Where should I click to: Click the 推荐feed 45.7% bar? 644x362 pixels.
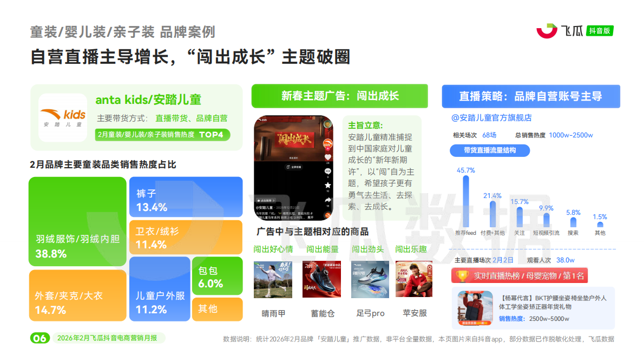coord(466,201)
